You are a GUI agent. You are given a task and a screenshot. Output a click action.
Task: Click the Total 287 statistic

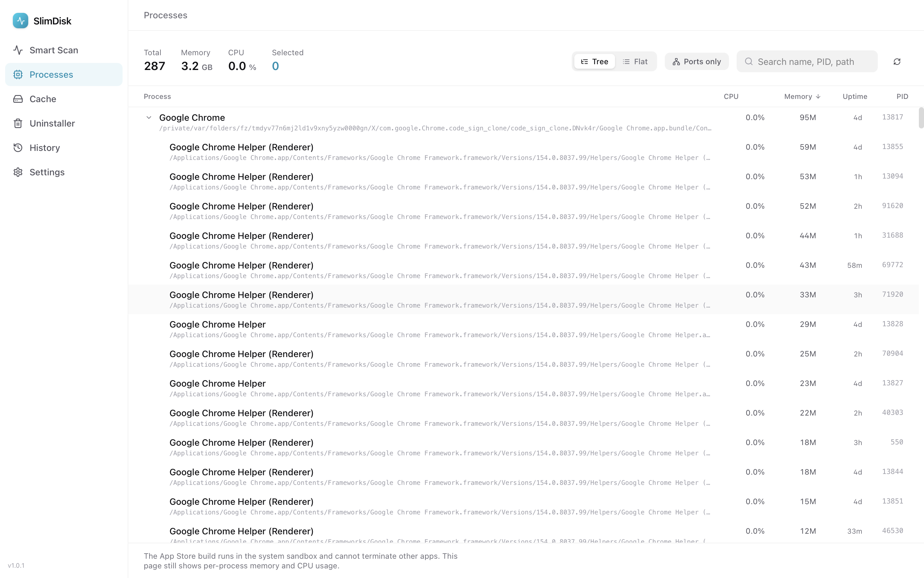154,60
